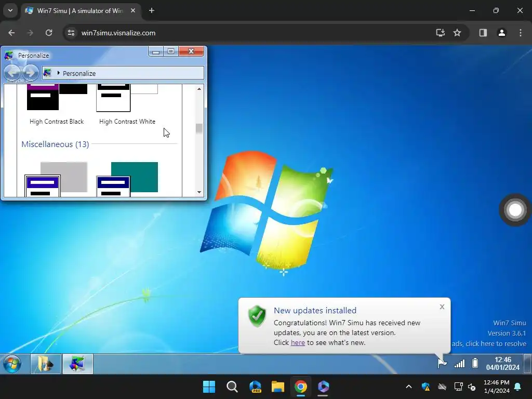Screen dimensions: 532x399
Task: Select the Win7 Simu browser tab
Action: pos(79,11)
